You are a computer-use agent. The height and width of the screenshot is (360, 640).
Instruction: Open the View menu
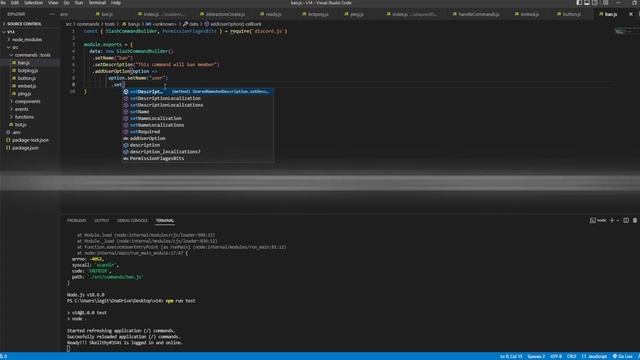coord(53,3)
